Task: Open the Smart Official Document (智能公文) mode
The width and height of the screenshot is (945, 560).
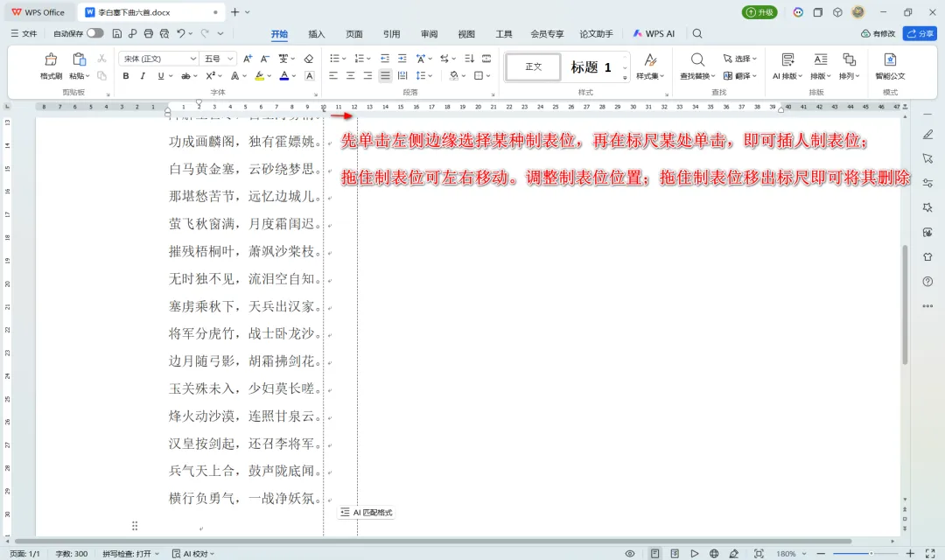Action: (x=890, y=66)
